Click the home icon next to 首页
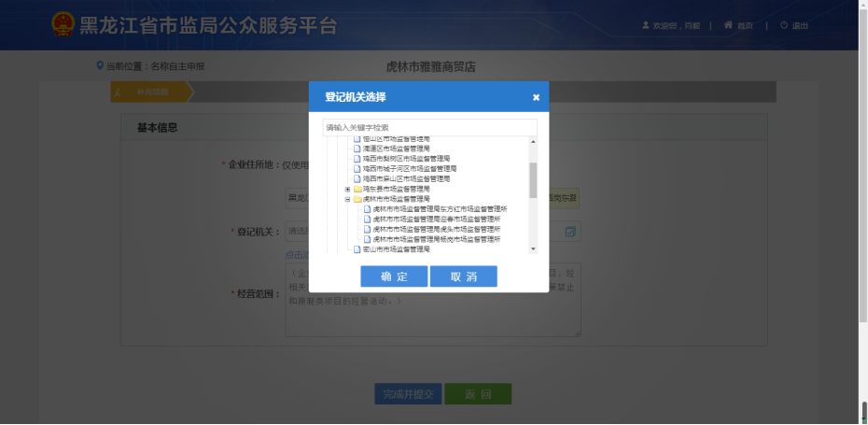Screen dimensions: 868x425 [729, 25]
